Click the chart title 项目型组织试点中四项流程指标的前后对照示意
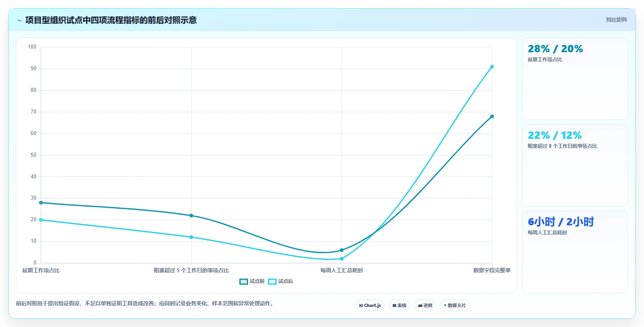644x327 pixels. [111, 20]
